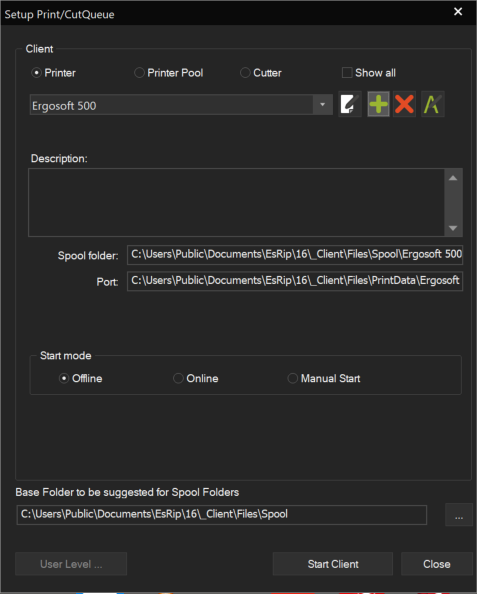Open the Ergosoft 500 dropdown arrow
The width and height of the screenshot is (477, 594).
point(322,105)
